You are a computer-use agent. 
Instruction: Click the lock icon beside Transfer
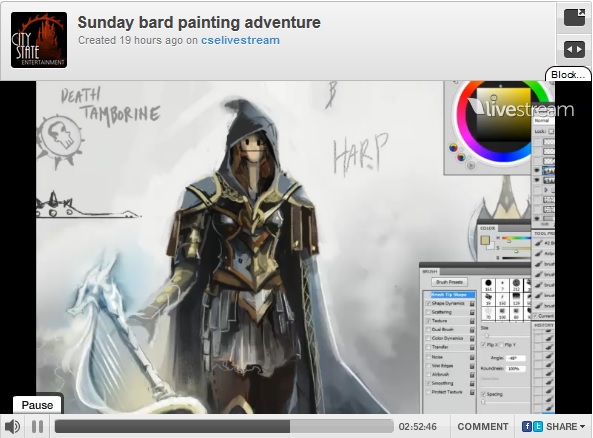[x=472, y=347]
